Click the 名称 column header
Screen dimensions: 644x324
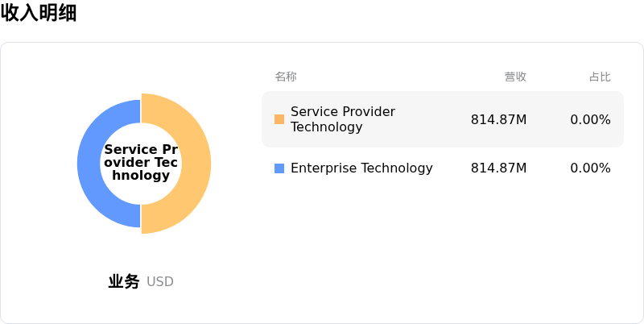point(286,77)
